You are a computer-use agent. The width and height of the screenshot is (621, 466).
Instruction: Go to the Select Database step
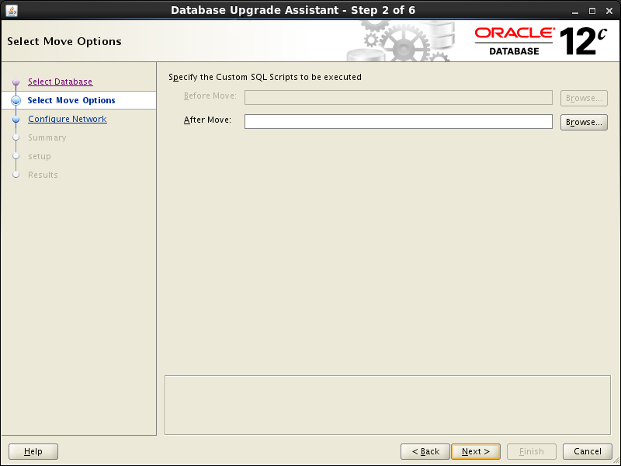pos(60,82)
